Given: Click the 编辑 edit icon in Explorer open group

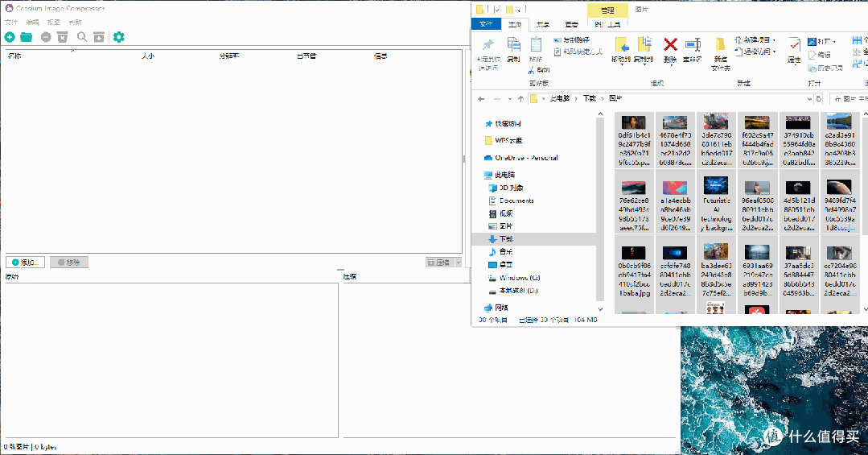Looking at the screenshot, I should 812,55.
